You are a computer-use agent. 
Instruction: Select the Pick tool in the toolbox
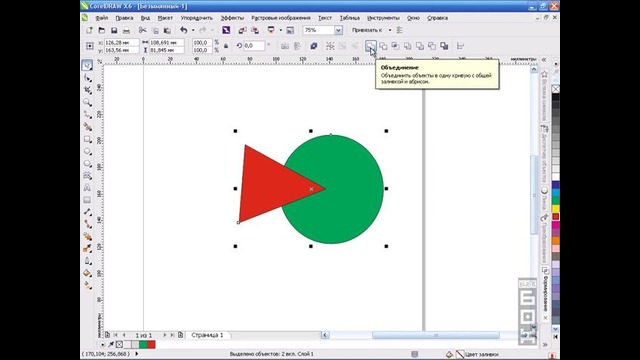point(87,65)
